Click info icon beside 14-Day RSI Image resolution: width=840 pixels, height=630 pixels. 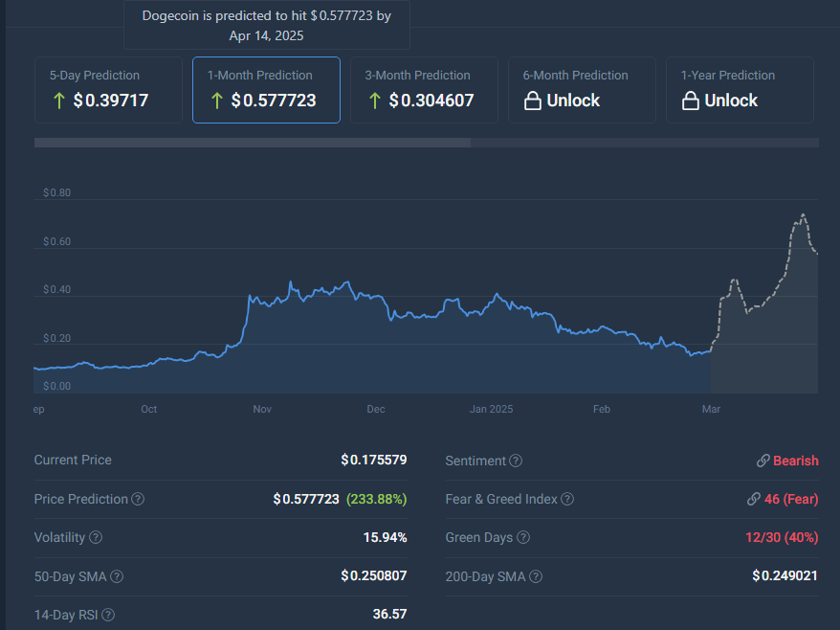[107, 615]
